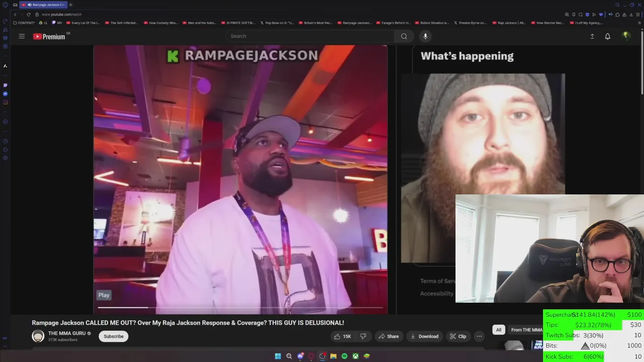Open How Starmer Bec bookmark
The image size is (644, 362).
547,23
